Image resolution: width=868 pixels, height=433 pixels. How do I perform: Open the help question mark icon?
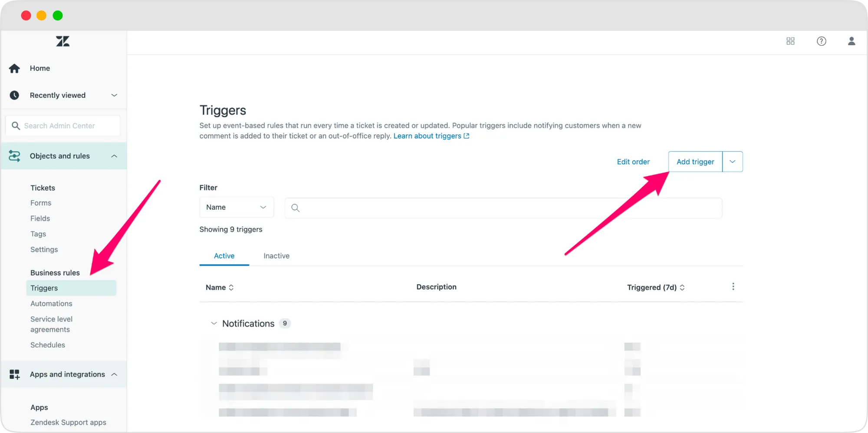tap(822, 41)
